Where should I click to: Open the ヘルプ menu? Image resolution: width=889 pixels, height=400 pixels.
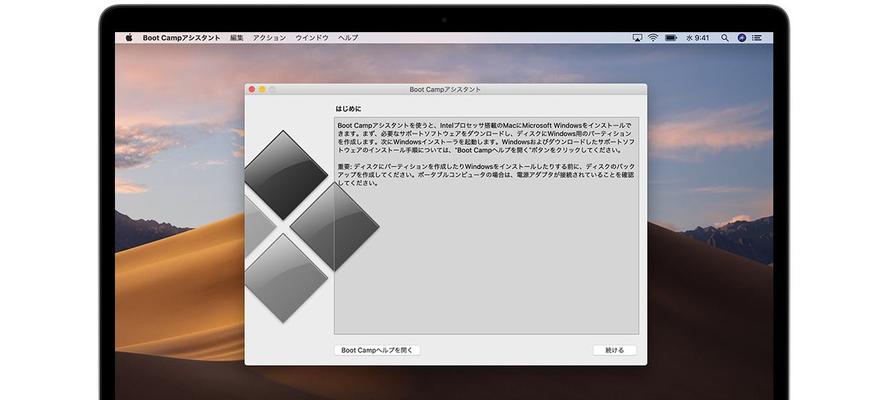[348, 37]
